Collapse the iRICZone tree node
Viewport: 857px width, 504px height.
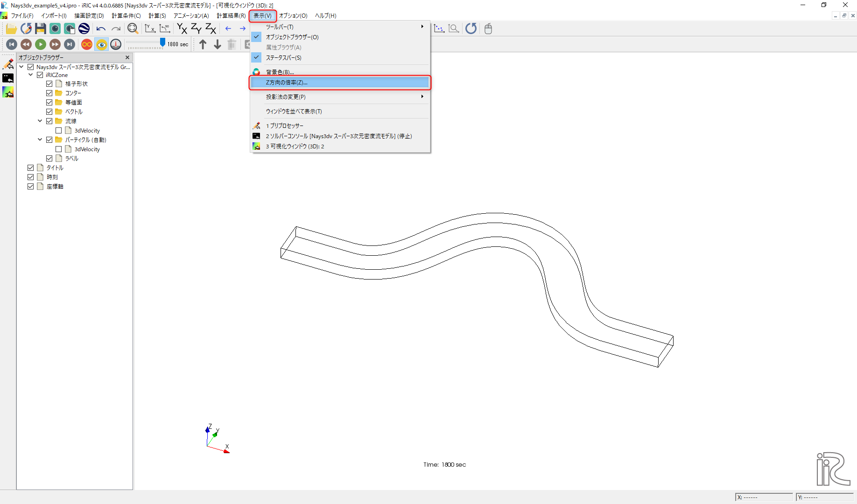pos(31,75)
